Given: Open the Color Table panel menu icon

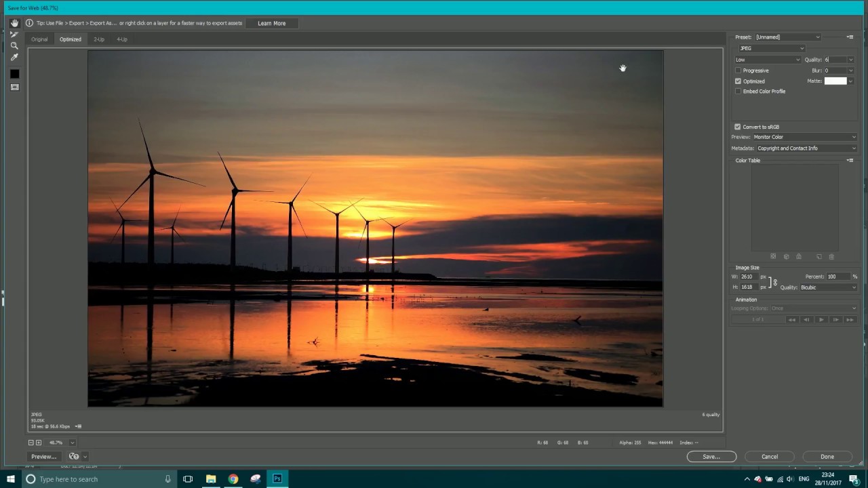Looking at the screenshot, I should pos(850,161).
